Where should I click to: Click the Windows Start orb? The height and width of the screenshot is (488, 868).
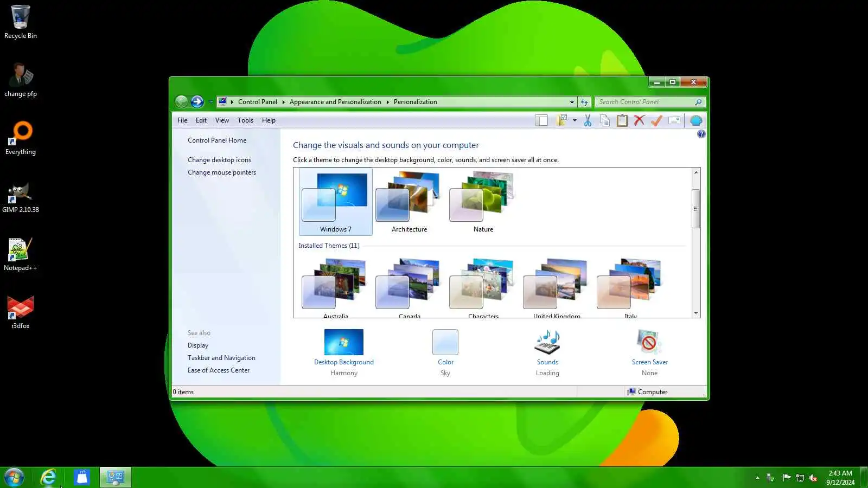tap(14, 478)
